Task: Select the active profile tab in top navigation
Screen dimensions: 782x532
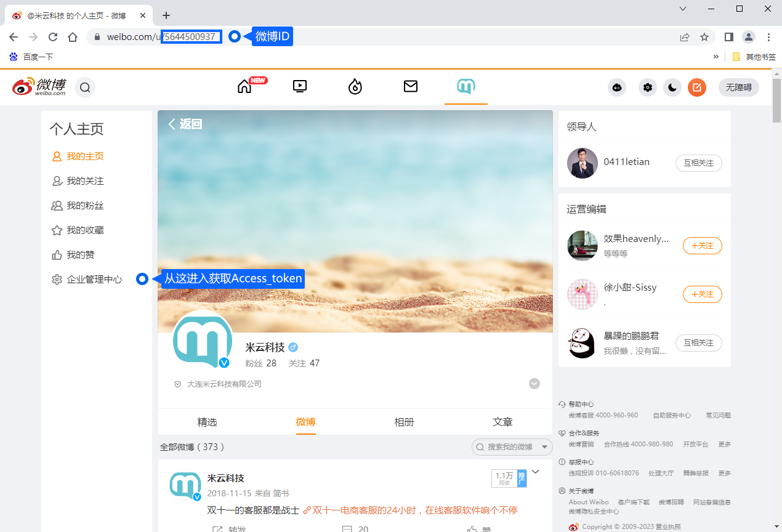Action: [466, 87]
